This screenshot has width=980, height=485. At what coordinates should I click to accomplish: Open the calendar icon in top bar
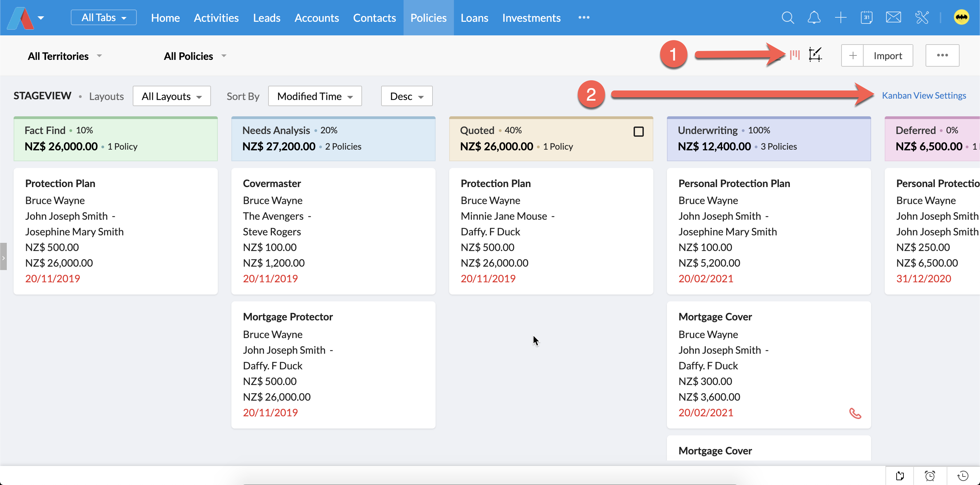[x=866, y=18]
